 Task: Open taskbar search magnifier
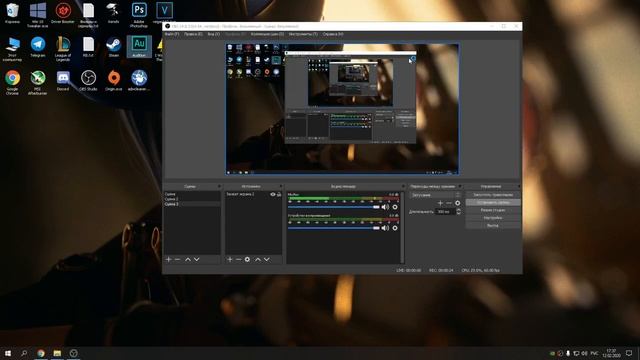[24, 353]
